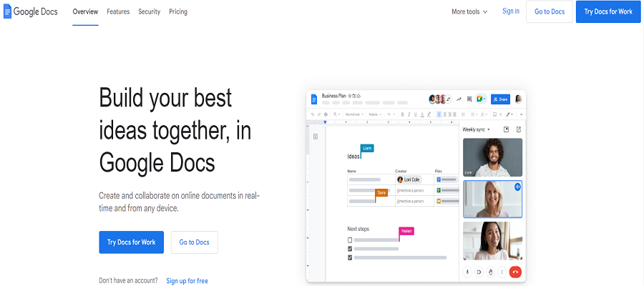Open the Roboto font dropdown

click(375, 114)
